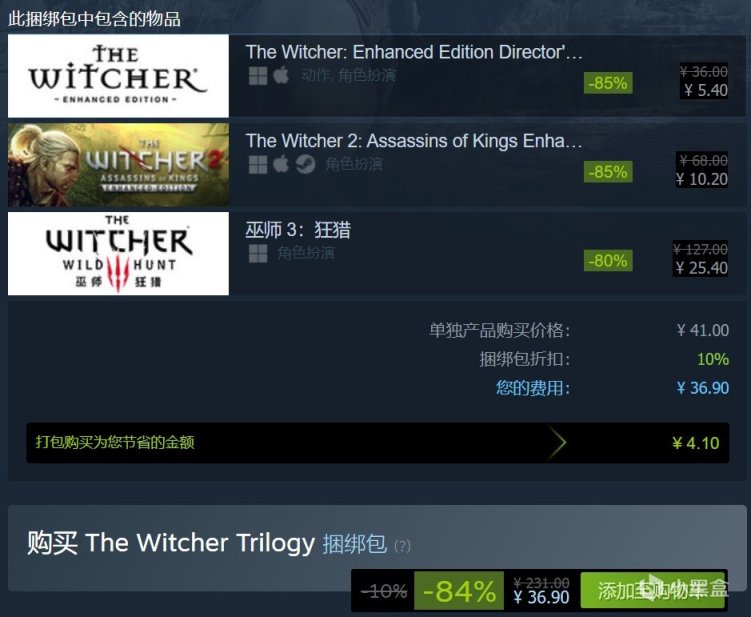
Task: Click the ¥ 10.20 price of Witcher 2
Action: coord(702,179)
